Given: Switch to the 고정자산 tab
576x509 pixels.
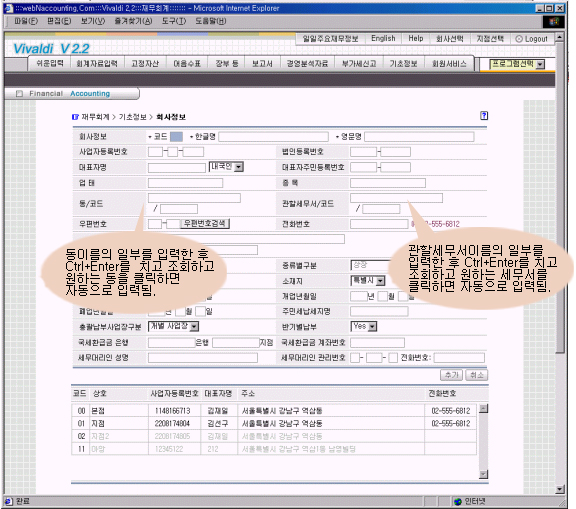Looking at the screenshot, I should (145, 64).
